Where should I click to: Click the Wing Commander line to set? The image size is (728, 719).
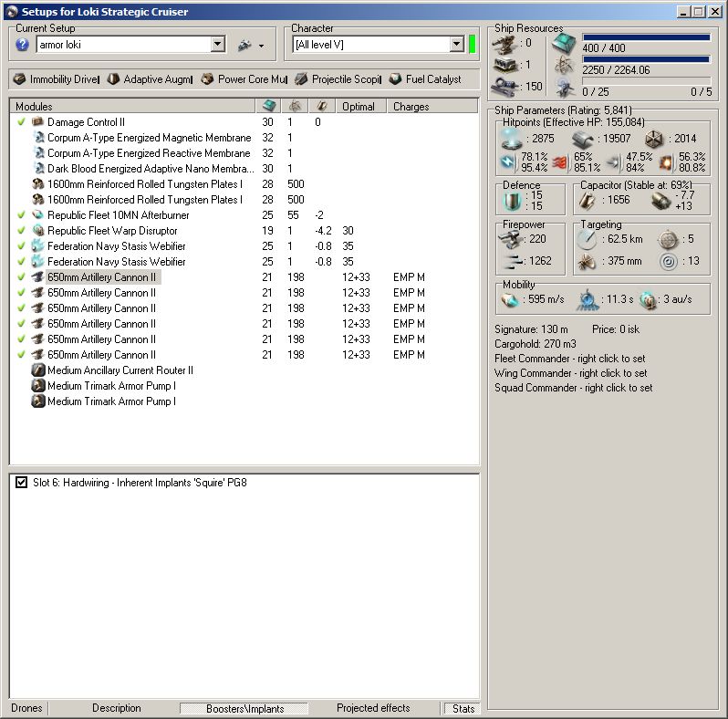pyautogui.click(x=570, y=373)
